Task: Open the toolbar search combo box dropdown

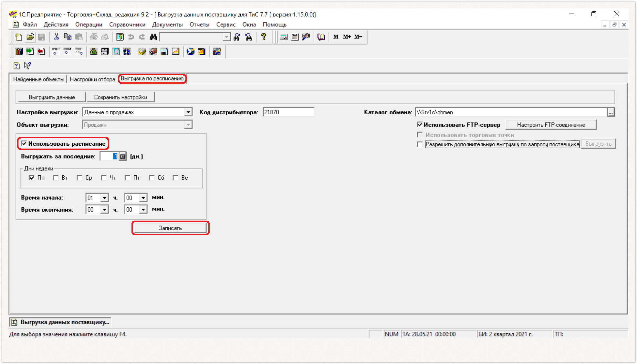Action: pos(227,37)
